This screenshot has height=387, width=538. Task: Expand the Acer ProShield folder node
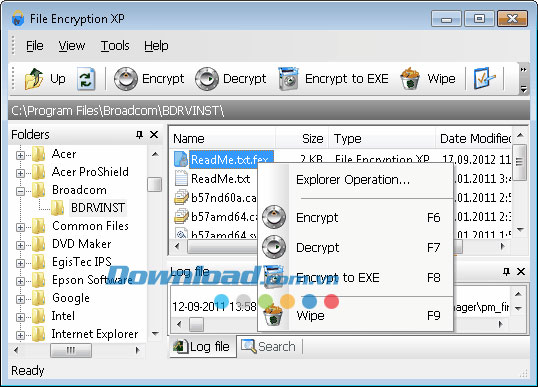pos(20,173)
